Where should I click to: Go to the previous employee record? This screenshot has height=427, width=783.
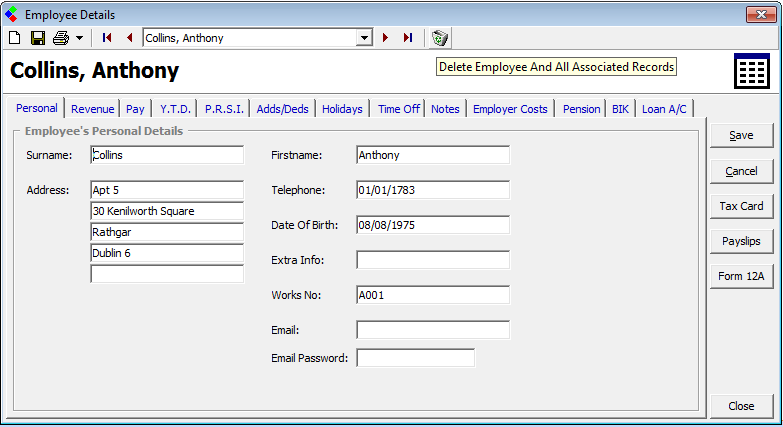(x=129, y=38)
